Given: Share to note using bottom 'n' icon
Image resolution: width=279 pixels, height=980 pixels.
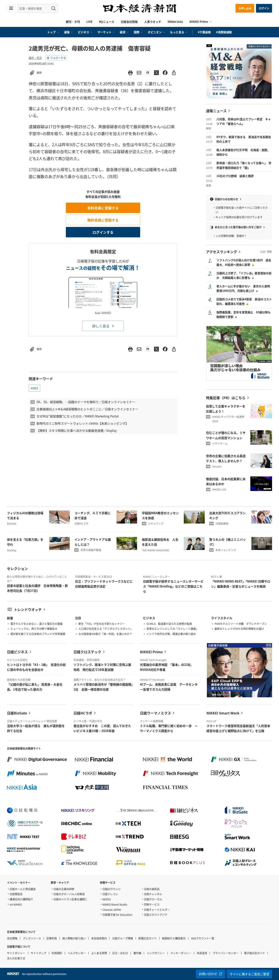Looking at the screenshot, I should coord(148,349).
